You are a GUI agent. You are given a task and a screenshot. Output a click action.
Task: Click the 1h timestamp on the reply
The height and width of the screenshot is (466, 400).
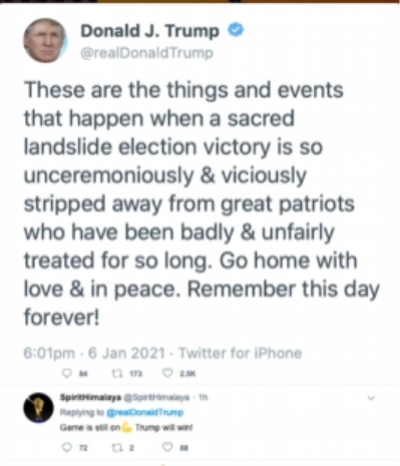(203, 397)
